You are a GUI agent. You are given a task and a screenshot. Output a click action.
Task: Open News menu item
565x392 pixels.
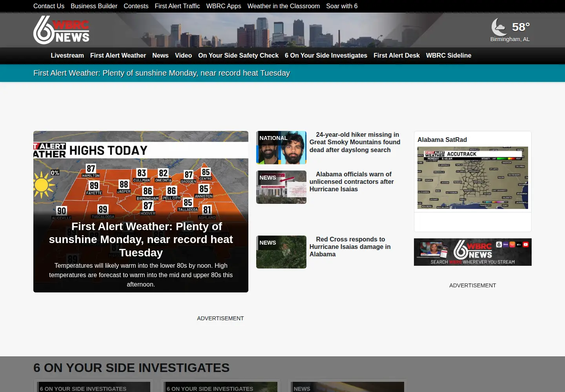pyautogui.click(x=160, y=56)
